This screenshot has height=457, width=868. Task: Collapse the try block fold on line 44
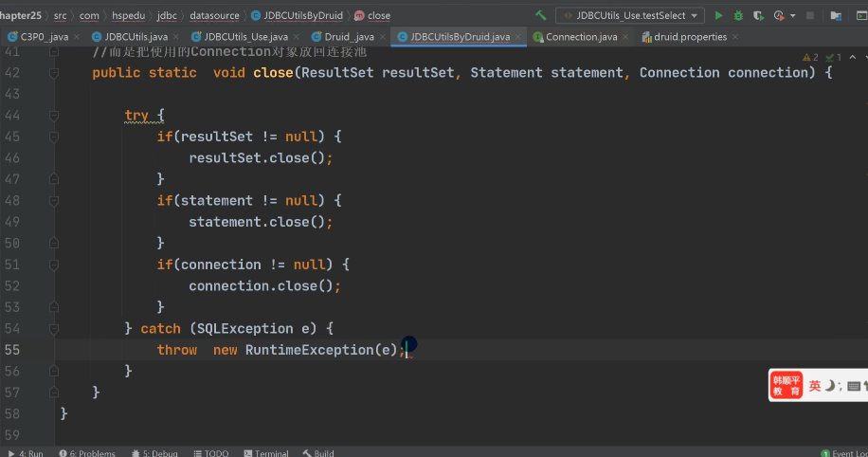coord(54,116)
